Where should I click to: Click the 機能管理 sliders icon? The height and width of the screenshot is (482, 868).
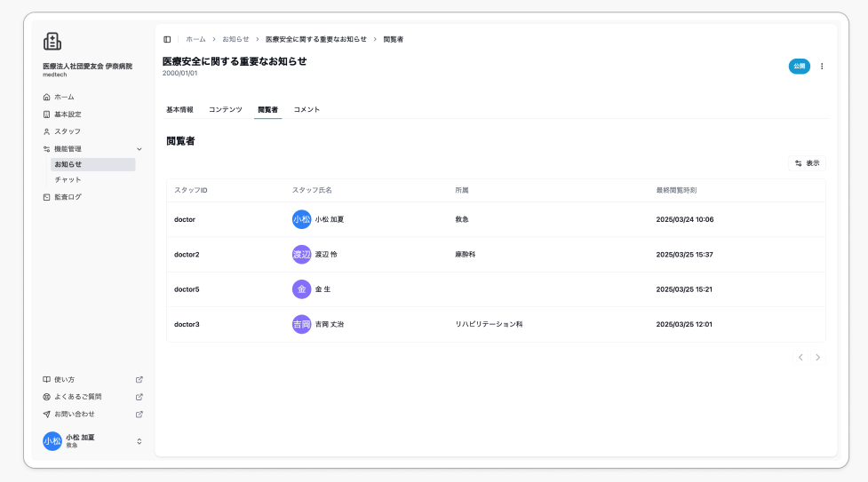pyautogui.click(x=46, y=149)
